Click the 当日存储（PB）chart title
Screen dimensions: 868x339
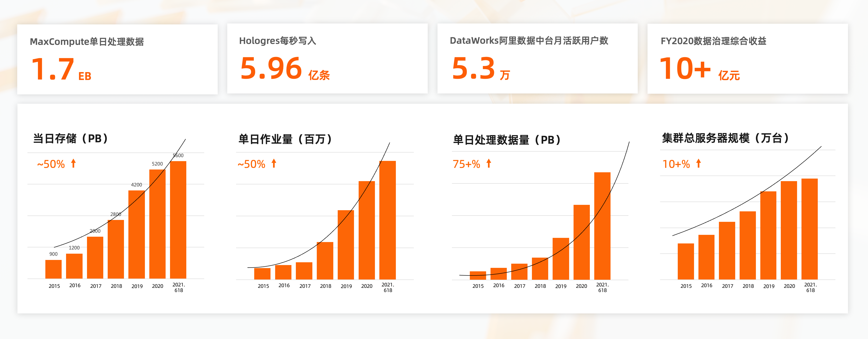71,139
